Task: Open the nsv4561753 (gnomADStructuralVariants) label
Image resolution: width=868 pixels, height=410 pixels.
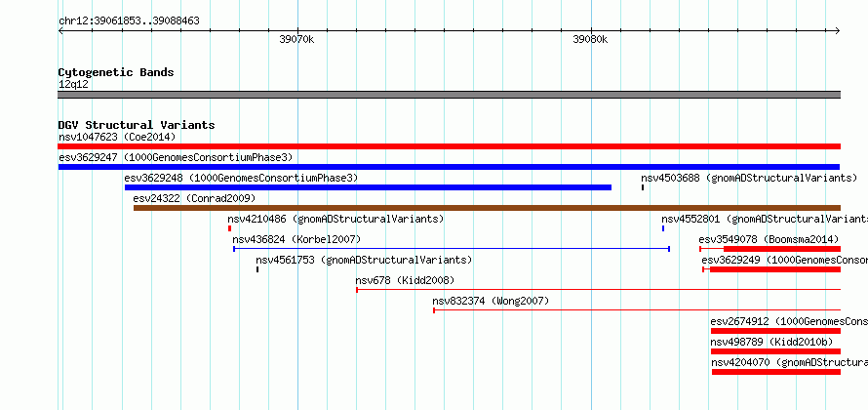Action: (x=364, y=260)
